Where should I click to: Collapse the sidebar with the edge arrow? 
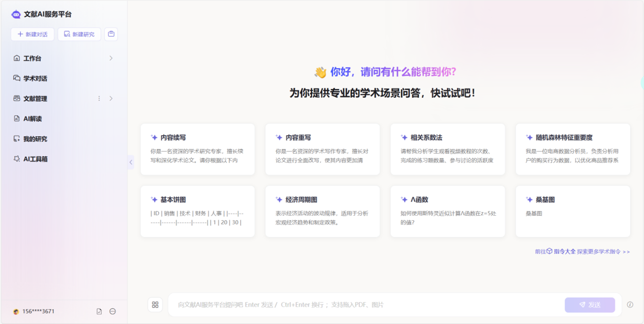click(x=131, y=162)
